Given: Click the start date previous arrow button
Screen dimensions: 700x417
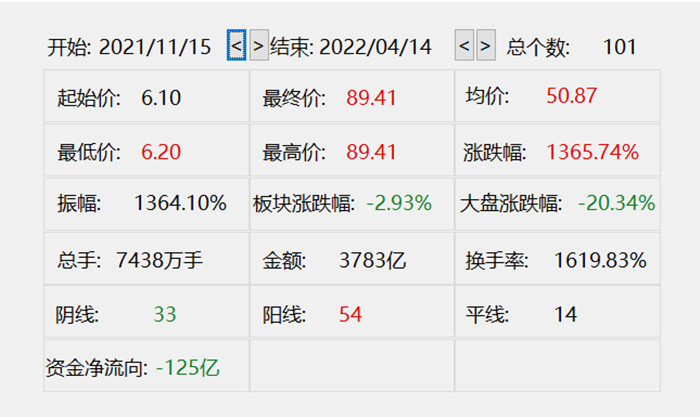Looking at the screenshot, I should coord(236,46).
